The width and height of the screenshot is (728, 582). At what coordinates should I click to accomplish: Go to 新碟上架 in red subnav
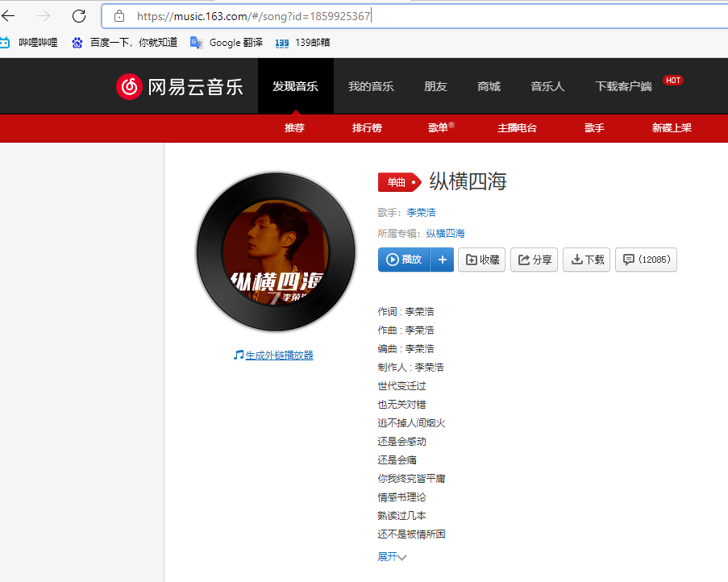tap(672, 127)
